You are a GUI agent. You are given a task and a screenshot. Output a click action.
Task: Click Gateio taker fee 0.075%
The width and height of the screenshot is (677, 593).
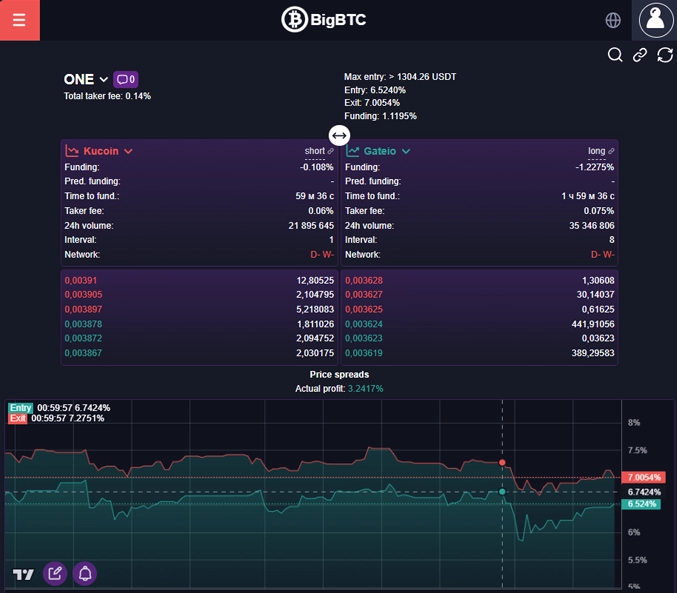click(599, 211)
